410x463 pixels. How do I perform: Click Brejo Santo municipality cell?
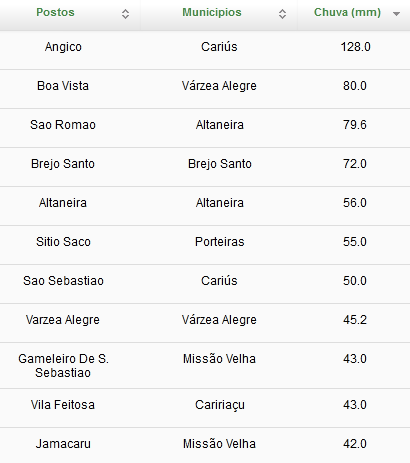click(220, 164)
